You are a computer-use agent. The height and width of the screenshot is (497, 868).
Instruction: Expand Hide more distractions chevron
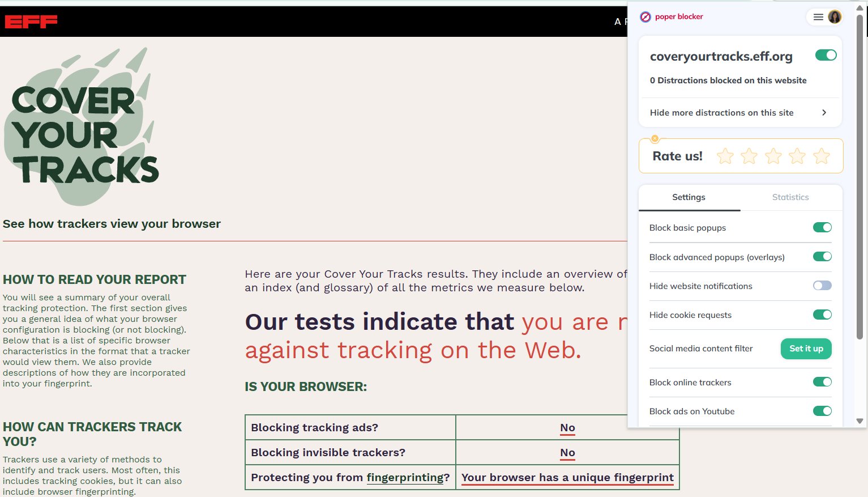[824, 113]
